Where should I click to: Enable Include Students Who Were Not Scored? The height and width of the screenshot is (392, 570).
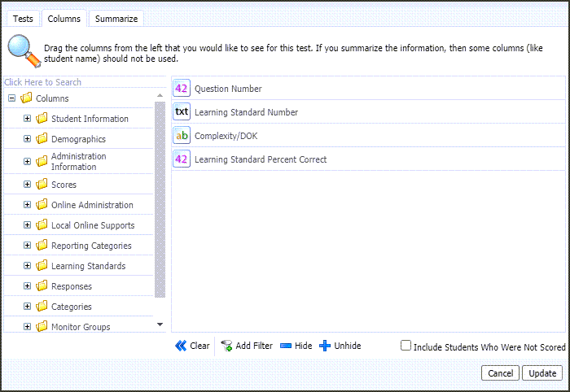[406, 345]
